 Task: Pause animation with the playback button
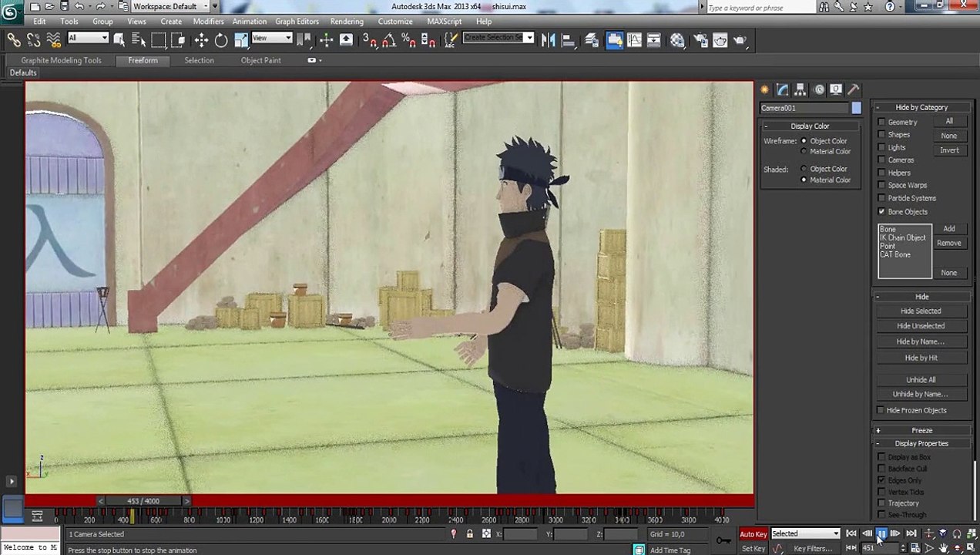[x=881, y=533]
